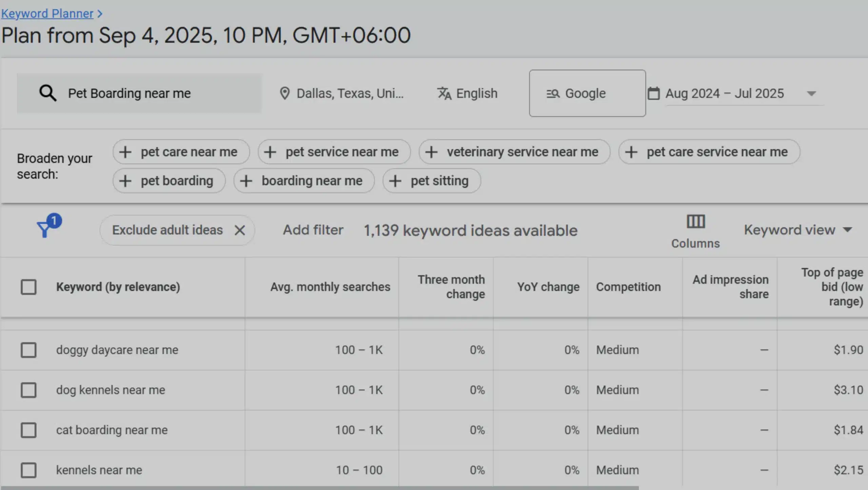Image resolution: width=868 pixels, height=490 pixels.
Task: Sort by Avg. monthly searches column
Action: 330,287
